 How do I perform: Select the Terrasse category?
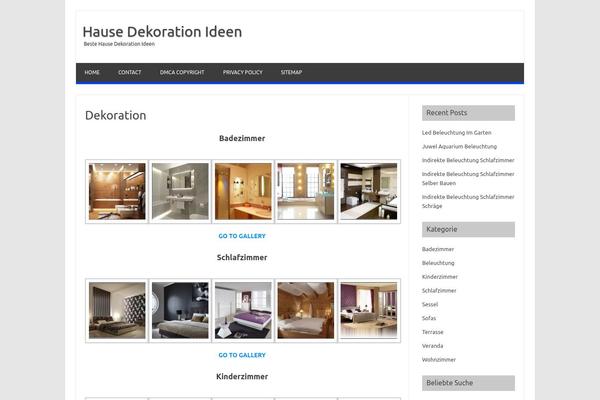pyautogui.click(x=432, y=332)
